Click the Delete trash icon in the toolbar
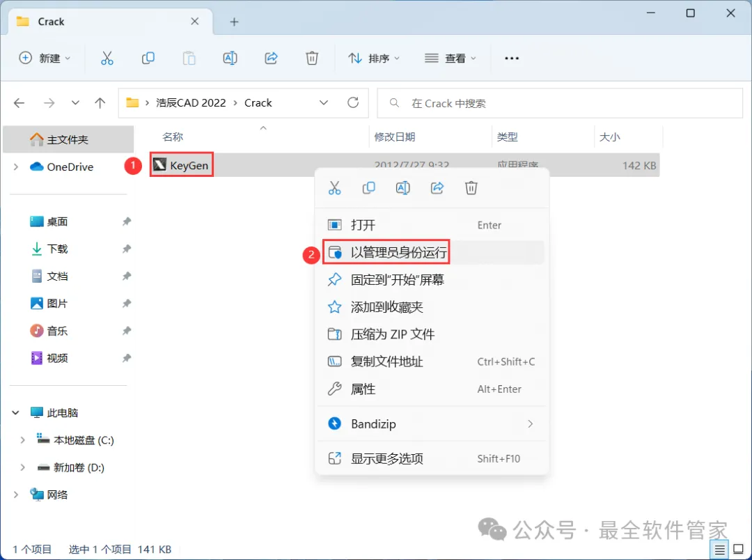The width and height of the screenshot is (752, 560). 312,58
